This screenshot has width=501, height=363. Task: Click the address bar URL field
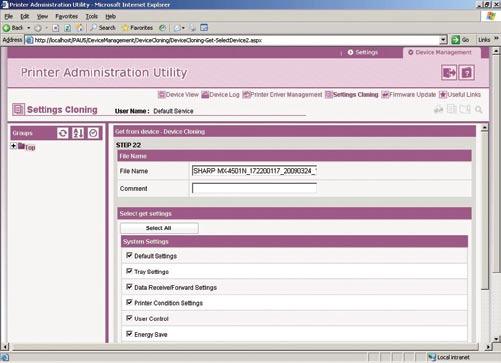click(236, 40)
